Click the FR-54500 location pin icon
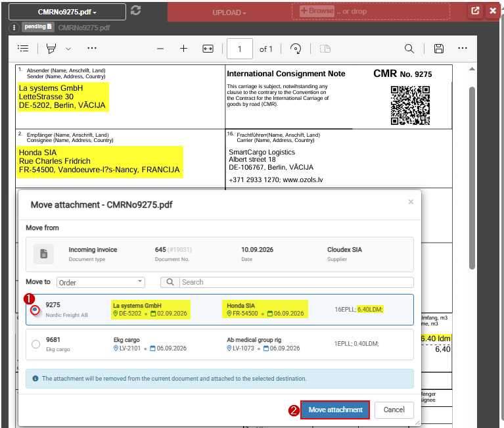Screen dimensions: 504x428 (x=229, y=313)
